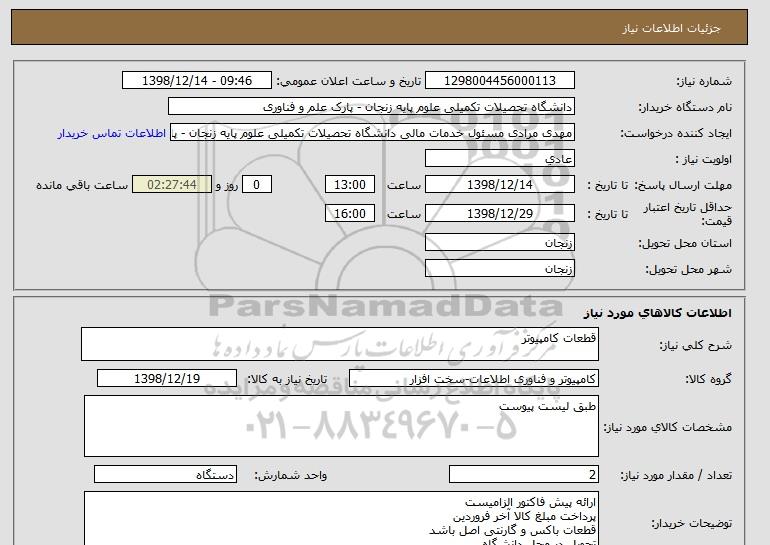
Task: Click the line قطعات باکس و گارنتی اصل باشد
Action: (513, 530)
